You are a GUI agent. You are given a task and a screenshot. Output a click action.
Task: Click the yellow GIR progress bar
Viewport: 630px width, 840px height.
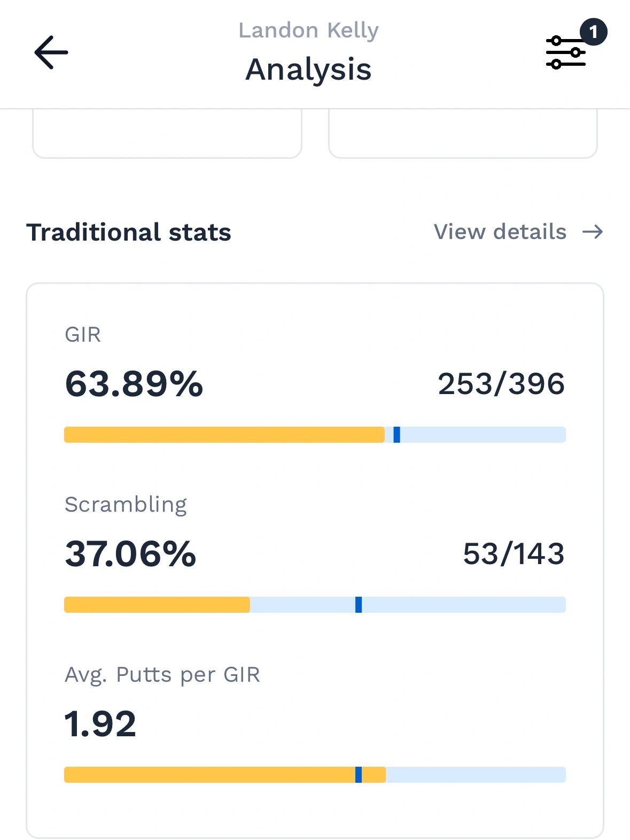pos(224,435)
